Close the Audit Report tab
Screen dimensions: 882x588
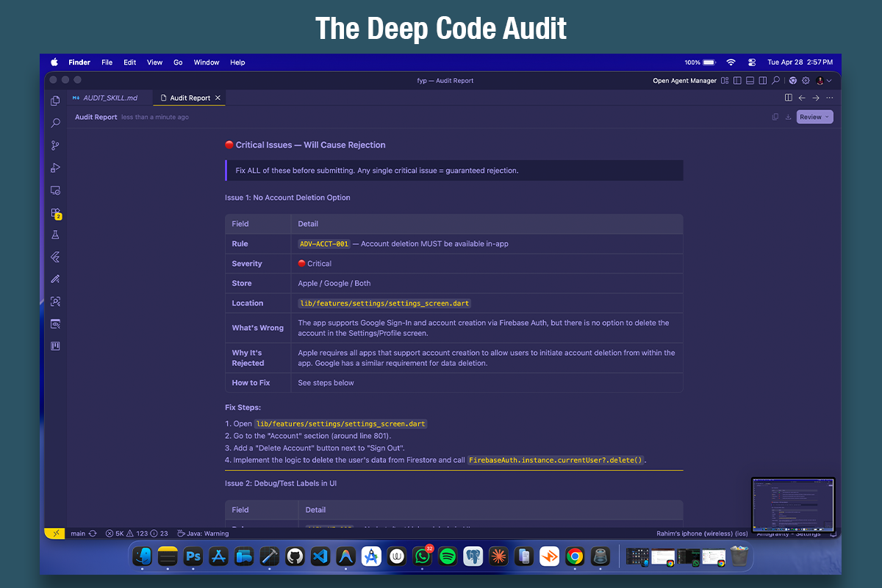[218, 98]
